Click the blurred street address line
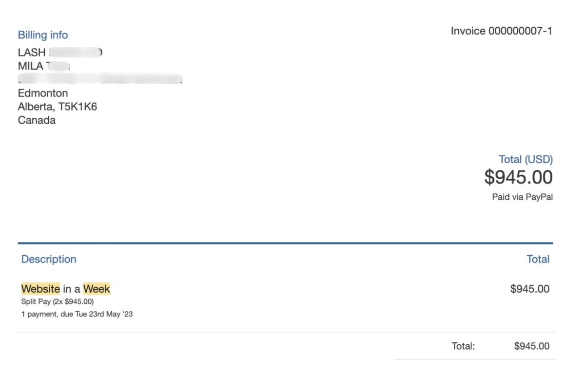The height and width of the screenshot is (392, 585). click(100, 79)
